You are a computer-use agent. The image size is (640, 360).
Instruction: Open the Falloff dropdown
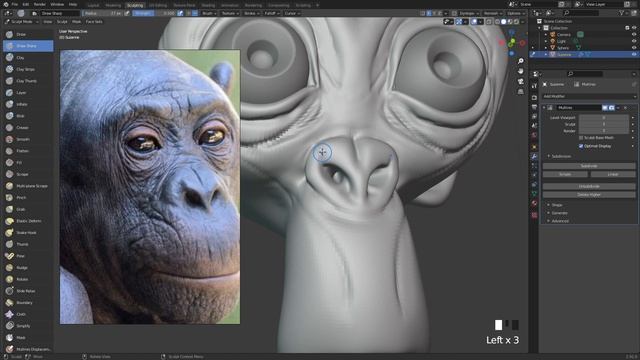(271, 13)
